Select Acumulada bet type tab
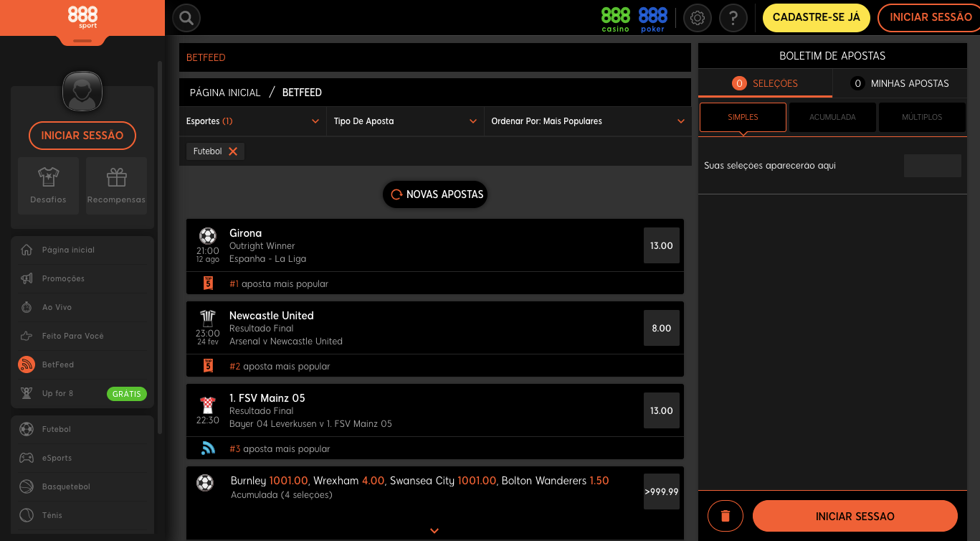 point(832,117)
